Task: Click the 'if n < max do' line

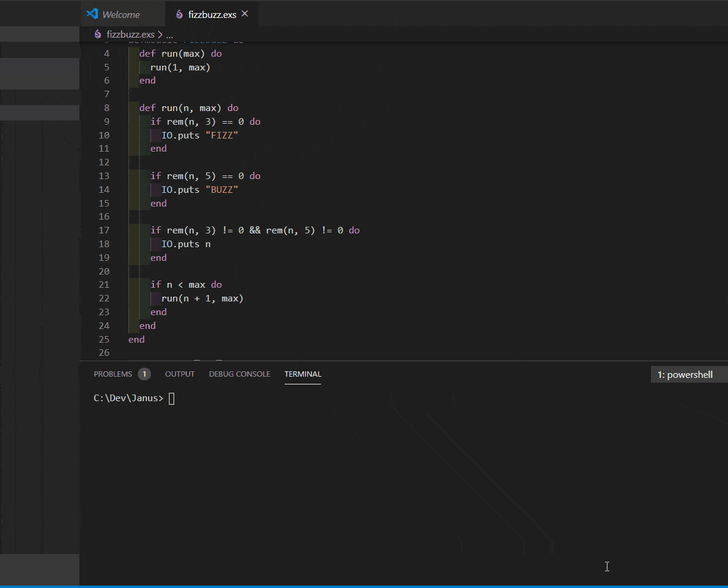Action: (186, 285)
